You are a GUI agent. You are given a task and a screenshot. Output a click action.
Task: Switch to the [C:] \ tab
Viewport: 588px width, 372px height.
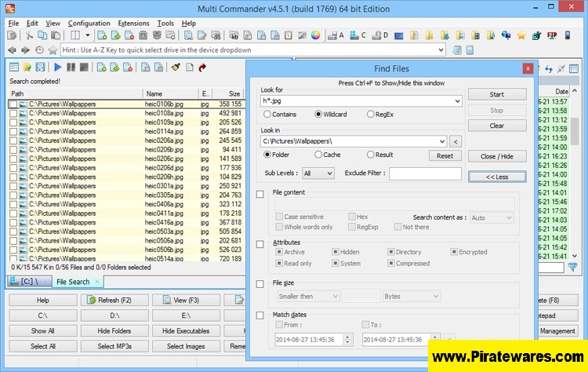pyautogui.click(x=26, y=281)
